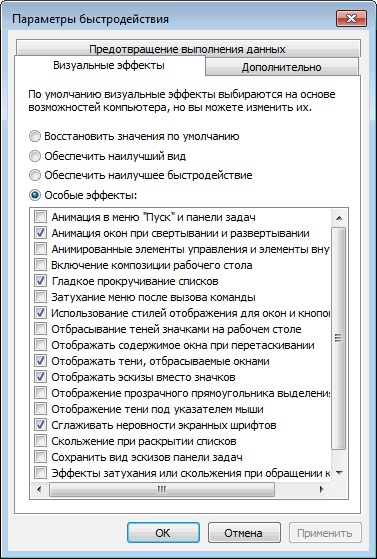
Task: Enable Затухание меню после вызова команды
Action: (40, 297)
